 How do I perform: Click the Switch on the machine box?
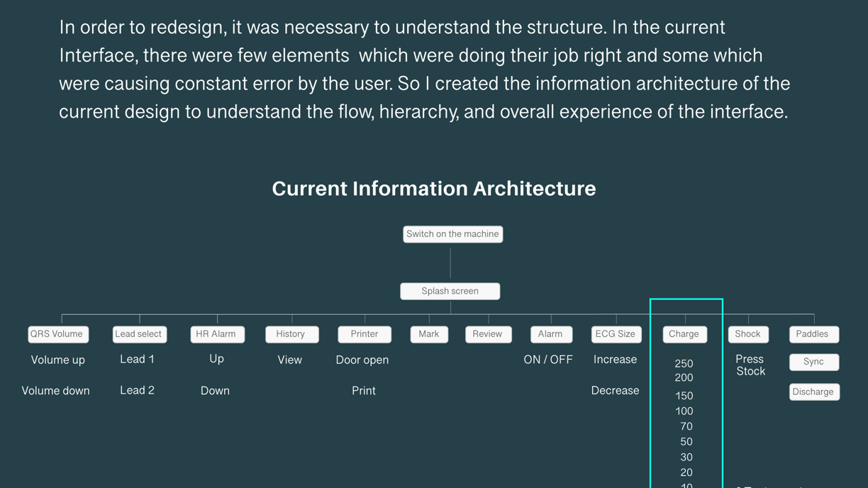[452, 234]
